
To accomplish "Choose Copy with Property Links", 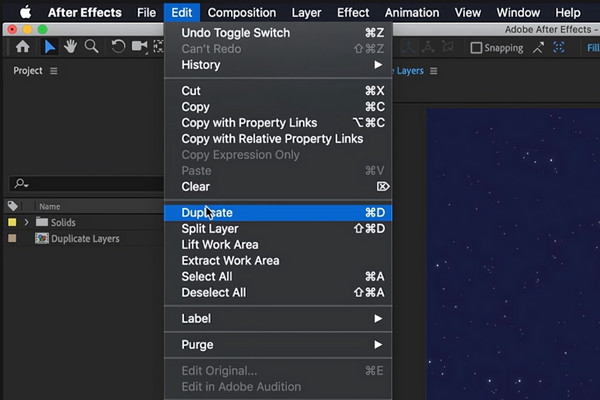I will coord(278,123).
